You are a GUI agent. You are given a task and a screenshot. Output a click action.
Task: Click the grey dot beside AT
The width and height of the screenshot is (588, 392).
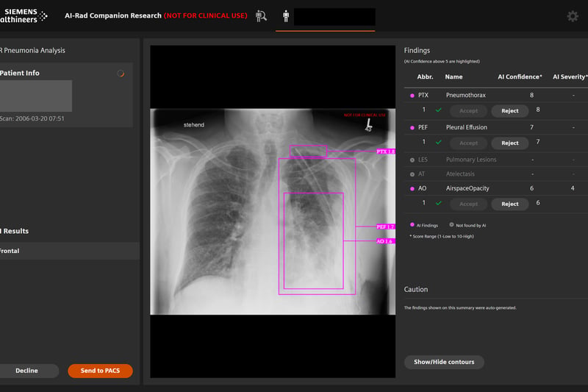click(412, 174)
